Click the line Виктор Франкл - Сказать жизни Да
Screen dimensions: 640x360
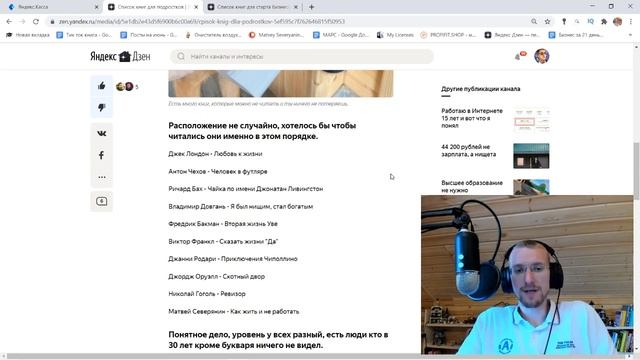pos(223,241)
